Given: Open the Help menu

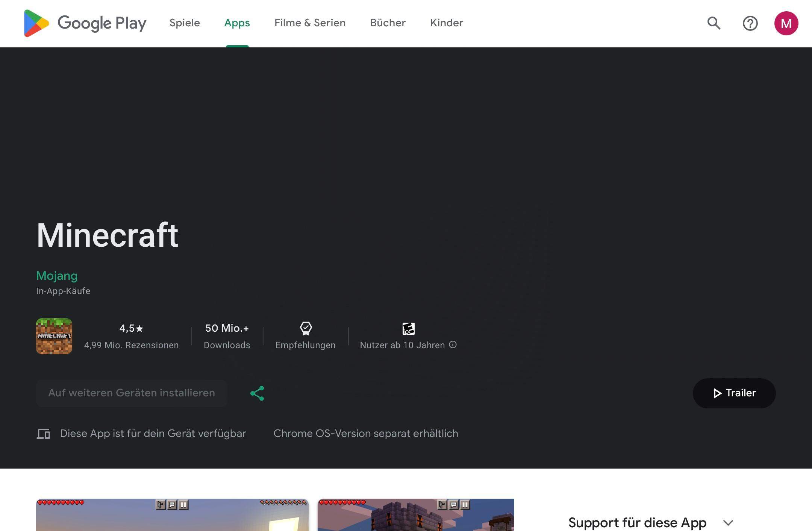Looking at the screenshot, I should click(750, 23).
